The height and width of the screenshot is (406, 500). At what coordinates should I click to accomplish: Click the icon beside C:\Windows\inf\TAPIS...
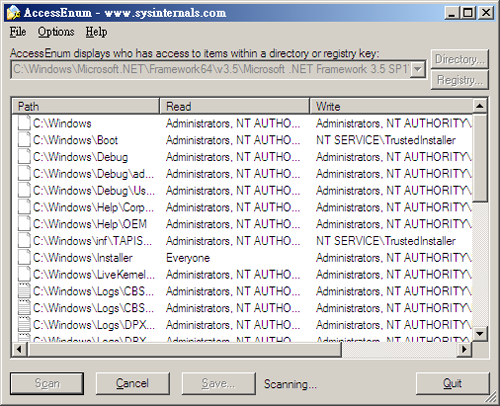(x=24, y=240)
